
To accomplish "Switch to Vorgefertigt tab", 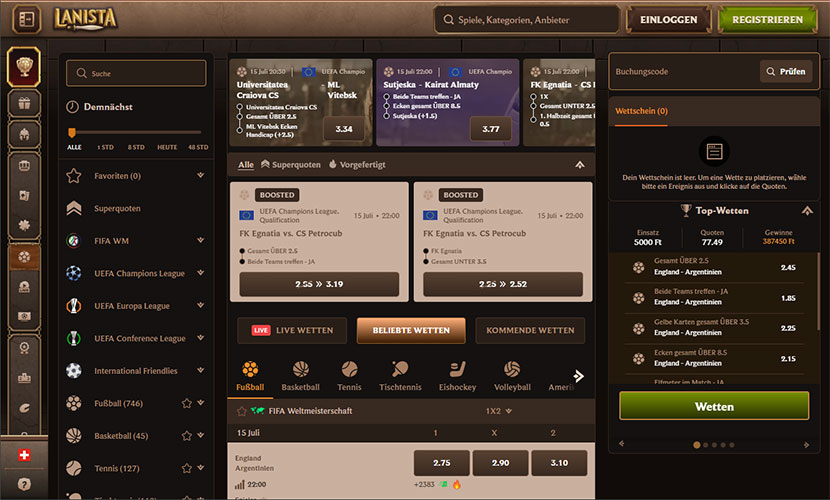I will (357, 165).
